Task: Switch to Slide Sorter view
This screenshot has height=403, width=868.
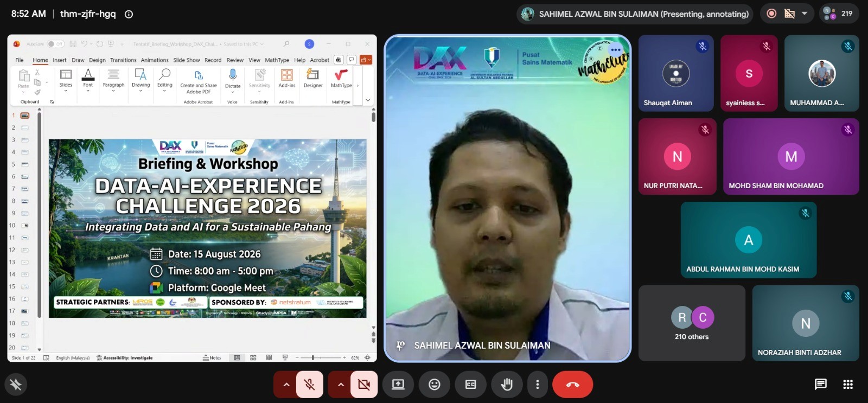Action: pyautogui.click(x=253, y=358)
